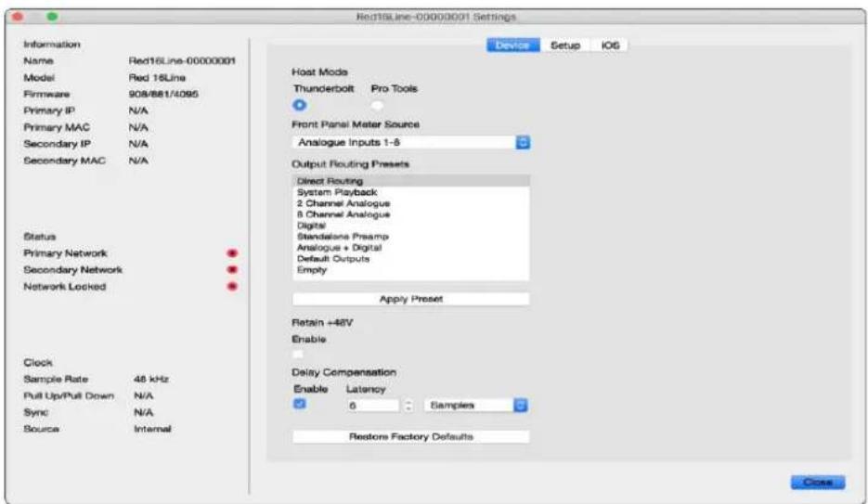Select Analogue + Digital preset

click(x=410, y=248)
